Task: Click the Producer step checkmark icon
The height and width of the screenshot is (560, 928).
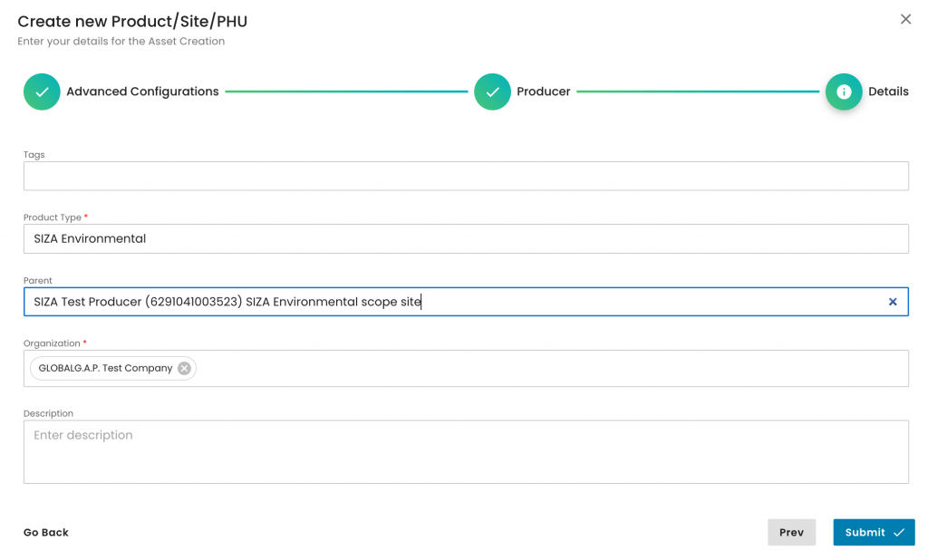Action: (x=492, y=92)
